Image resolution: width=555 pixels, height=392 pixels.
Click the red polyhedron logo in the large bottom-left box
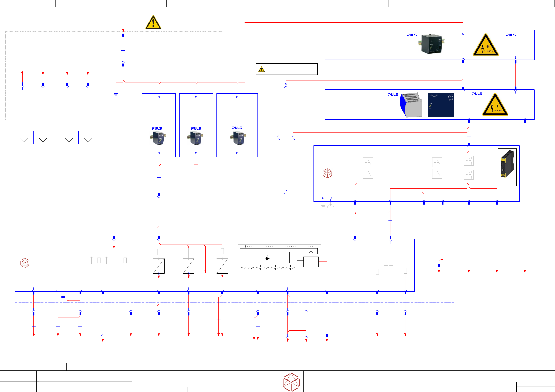click(25, 263)
